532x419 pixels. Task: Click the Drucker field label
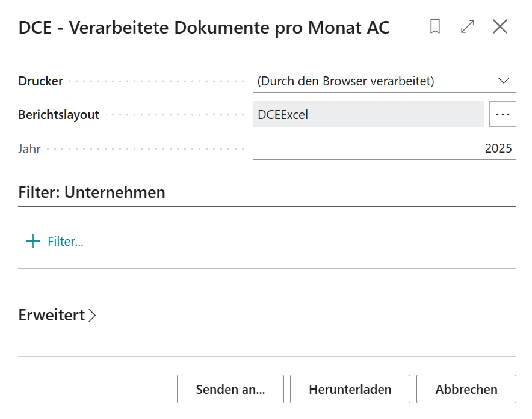pos(40,79)
